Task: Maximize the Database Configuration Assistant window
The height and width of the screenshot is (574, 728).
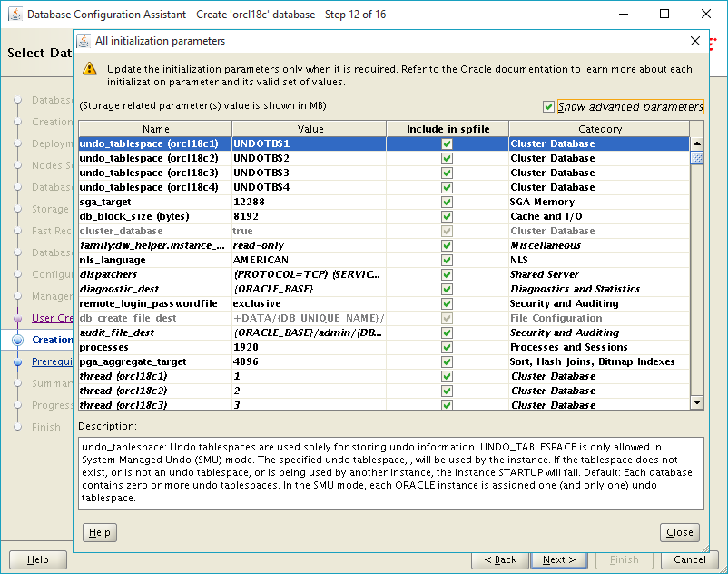Action: tap(664, 14)
